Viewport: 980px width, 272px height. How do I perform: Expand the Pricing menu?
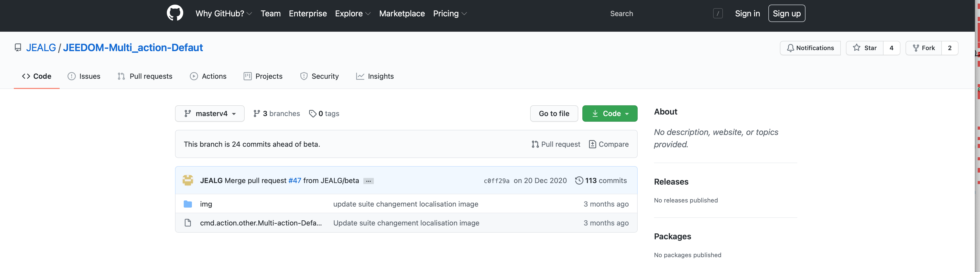450,14
